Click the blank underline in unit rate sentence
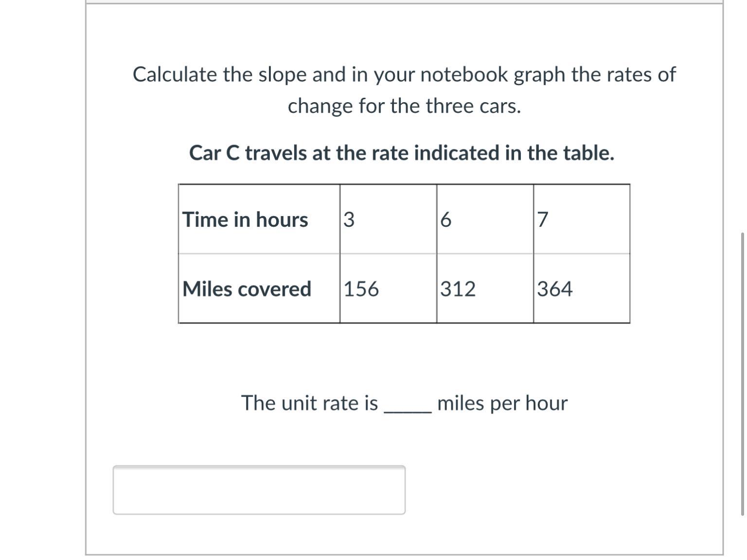This screenshot has height=560, width=747. pyautogui.click(x=408, y=412)
